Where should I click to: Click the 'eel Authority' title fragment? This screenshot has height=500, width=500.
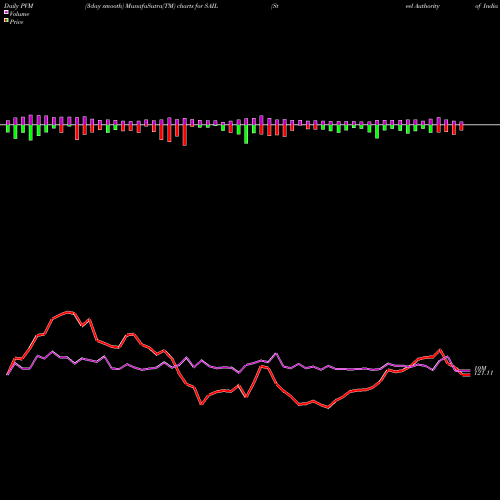(423, 6)
